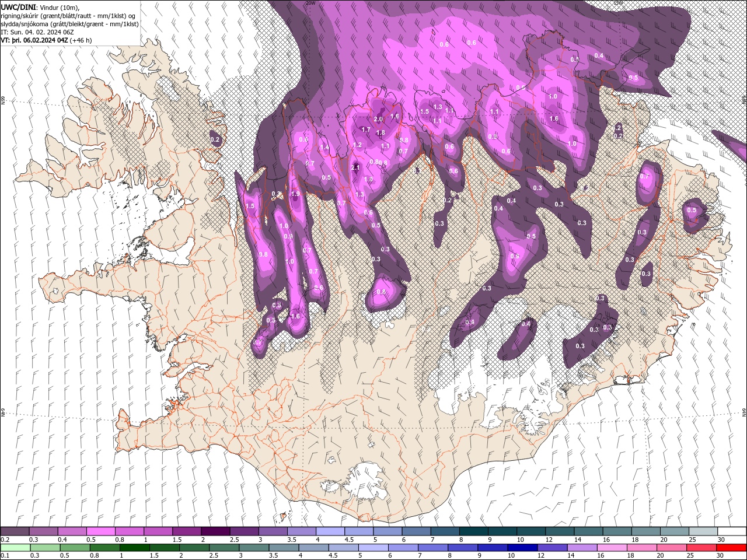Viewport: 747px width, 560px height.
Task: Click the '(+46 h)' forecast offset text
Action: click(81, 40)
